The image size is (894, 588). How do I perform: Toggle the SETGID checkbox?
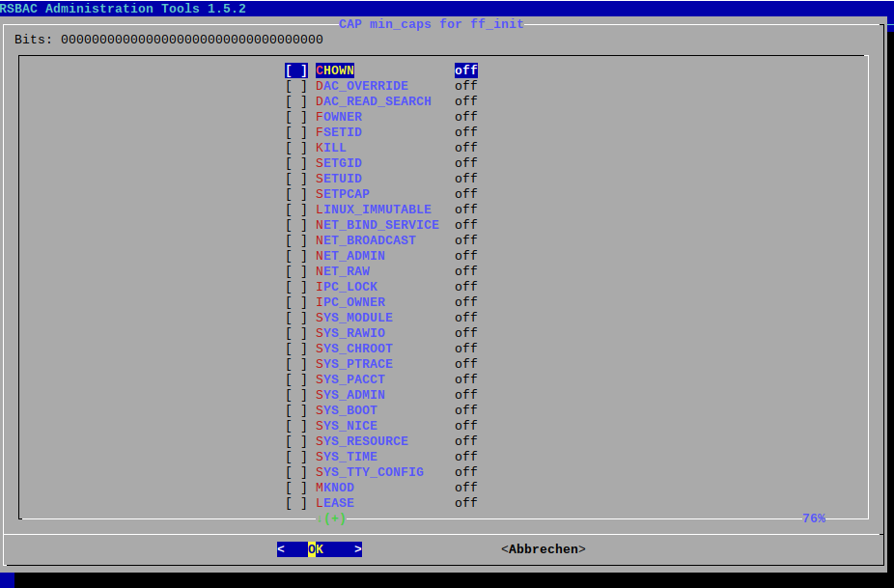(296, 163)
